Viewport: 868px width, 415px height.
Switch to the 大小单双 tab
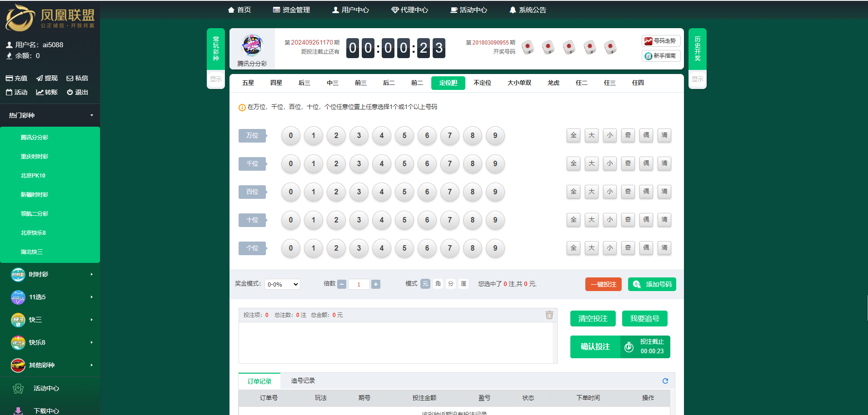coord(519,83)
